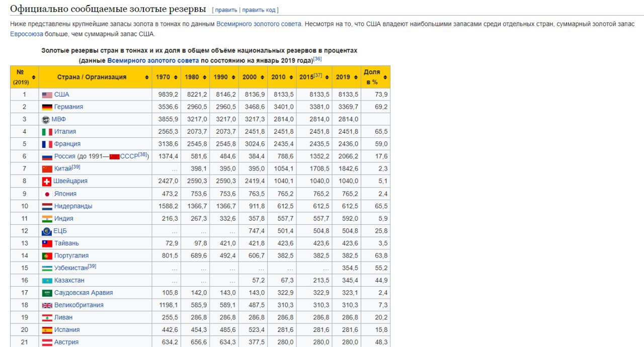Click the Saudi Arabia flag icon
This screenshot has height=347, width=644.
[47, 293]
